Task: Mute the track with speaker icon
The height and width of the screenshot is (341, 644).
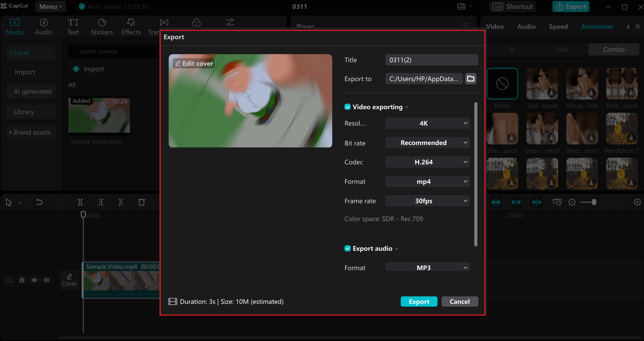Action: click(x=46, y=280)
